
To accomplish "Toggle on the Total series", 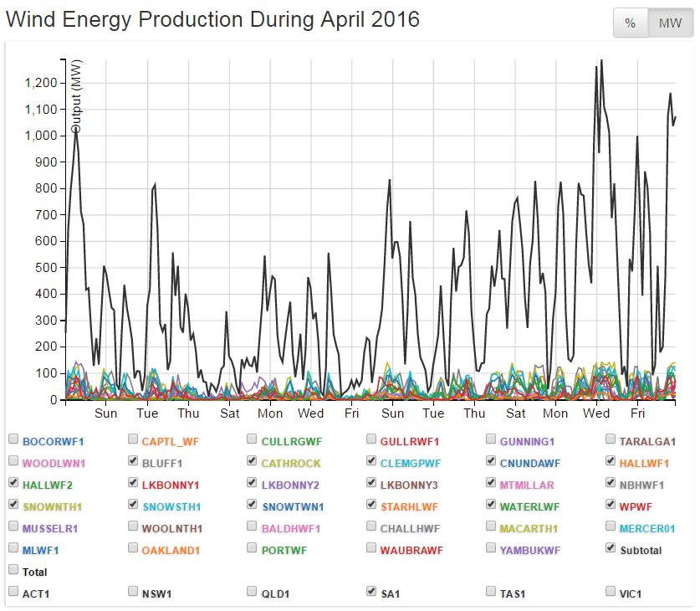I will click(x=13, y=568).
